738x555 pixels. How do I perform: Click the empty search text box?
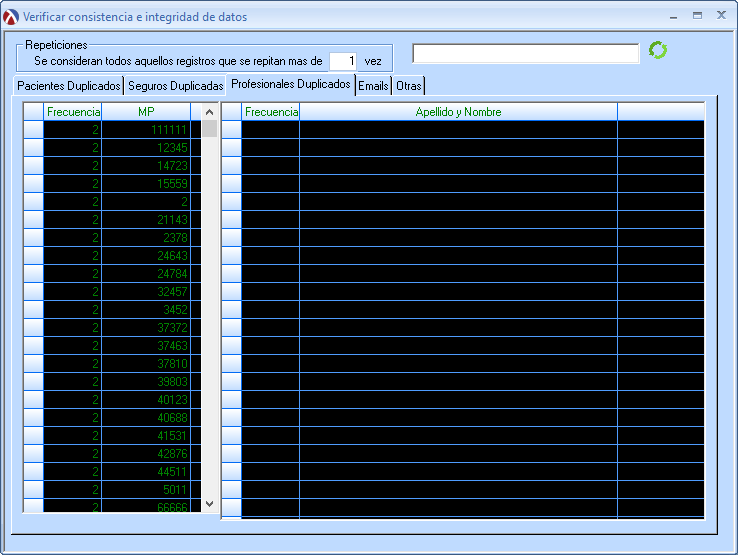[526, 53]
